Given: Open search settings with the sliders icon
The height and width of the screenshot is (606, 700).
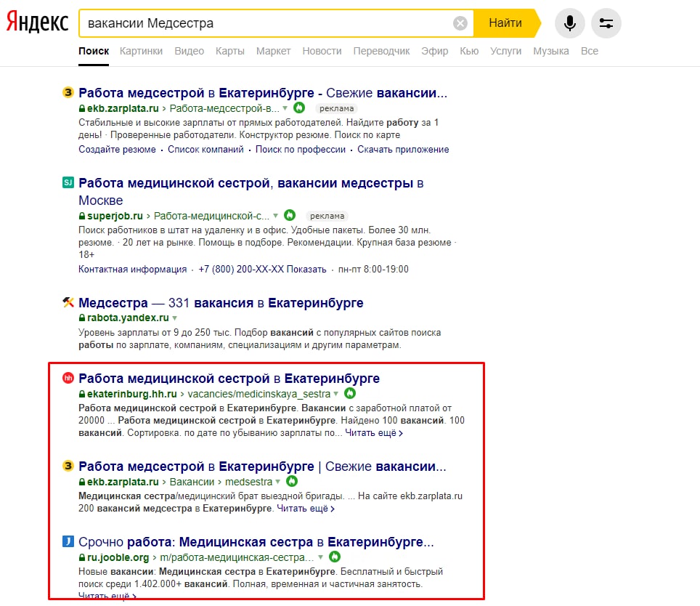Looking at the screenshot, I should [606, 23].
